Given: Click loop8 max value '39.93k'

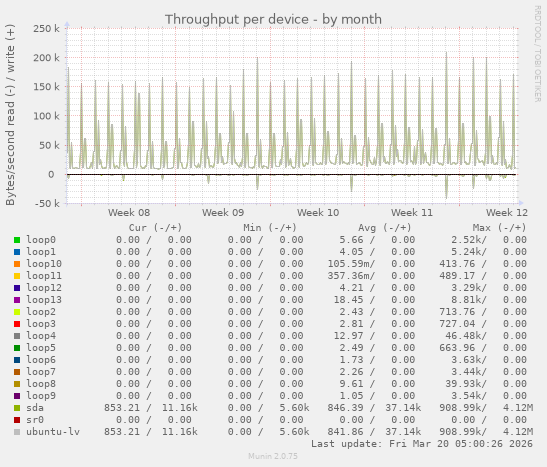Looking at the screenshot, I should coord(463,384).
